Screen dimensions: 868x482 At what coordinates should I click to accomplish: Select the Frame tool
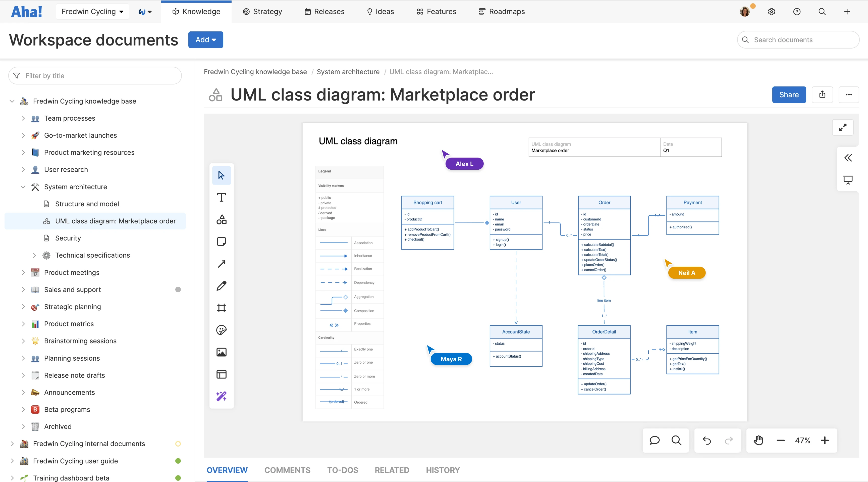click(x=221, y=308)
